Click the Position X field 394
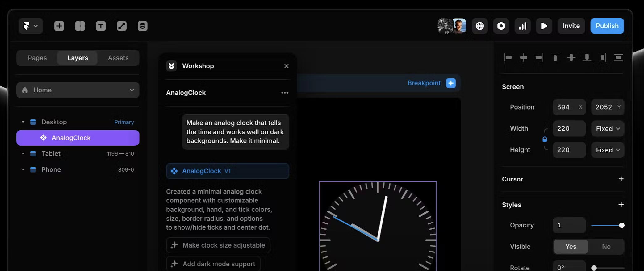The width and height of the screenshot is (644, 271). pyautogui.click(x=569, y=107)
